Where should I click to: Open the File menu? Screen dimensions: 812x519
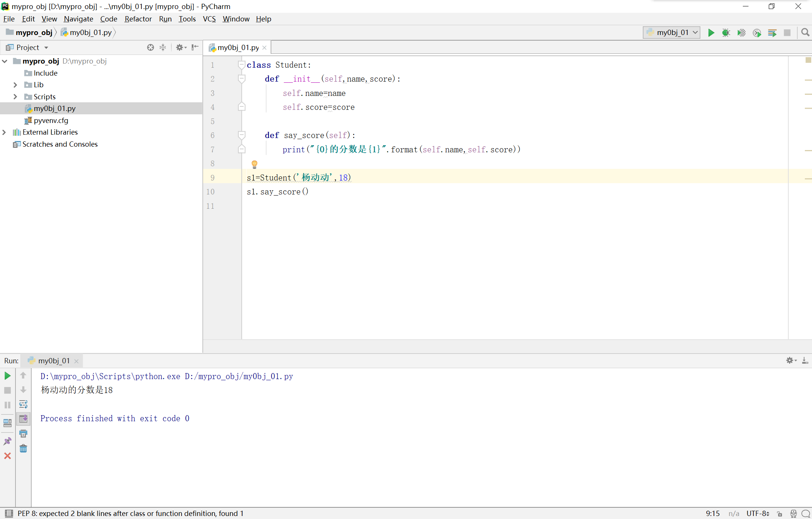9,19
